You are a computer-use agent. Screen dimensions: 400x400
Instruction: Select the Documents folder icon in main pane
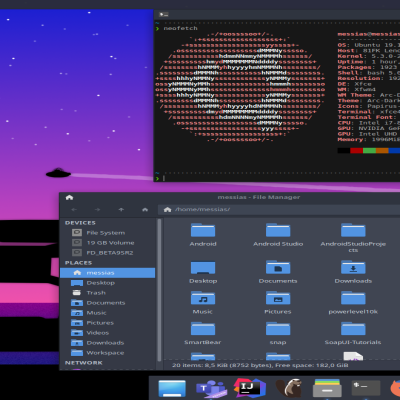[x=278, y=267]
